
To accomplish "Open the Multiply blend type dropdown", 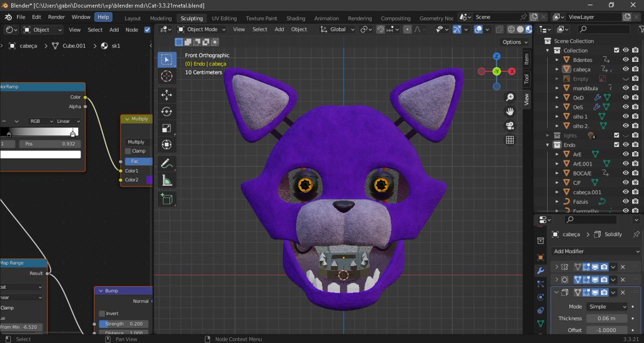I will (x=139, y=142).
